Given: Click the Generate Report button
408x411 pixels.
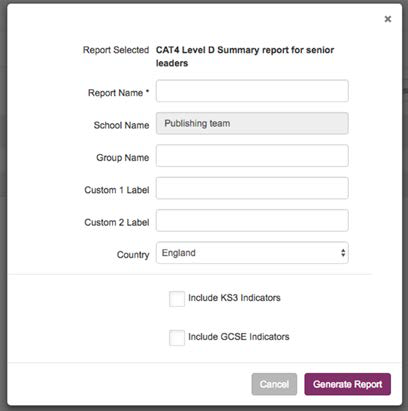Looking at the screenshot, I should [x=348, y=384].
